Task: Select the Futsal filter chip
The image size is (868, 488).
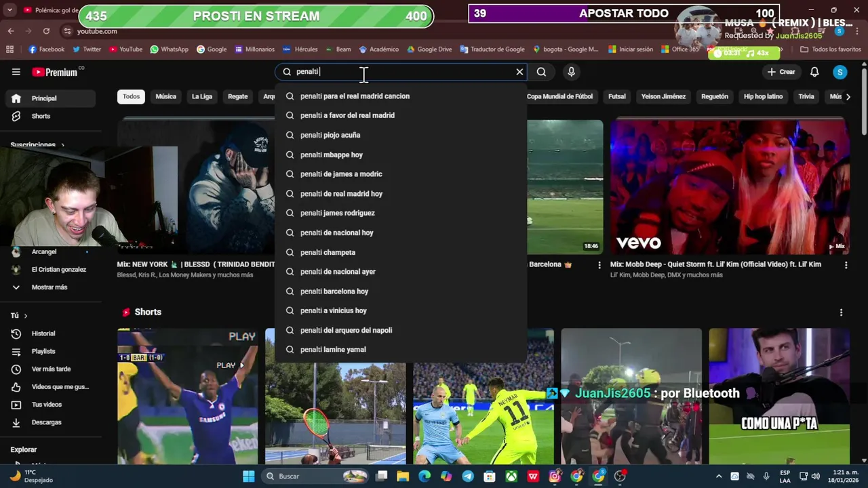Action: pos(617,96)
